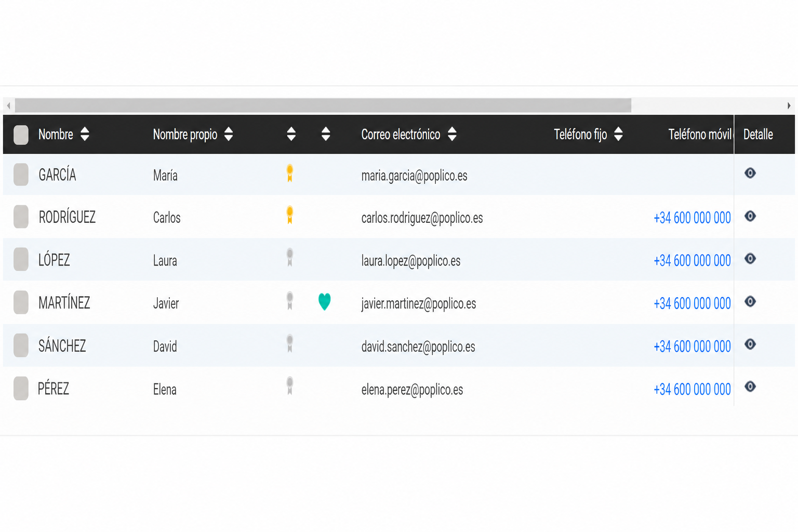Call Carlos RODRÍGUEZ's mobile number link
This screenshot has width=798, height=532.
click(x=692, y=218)
